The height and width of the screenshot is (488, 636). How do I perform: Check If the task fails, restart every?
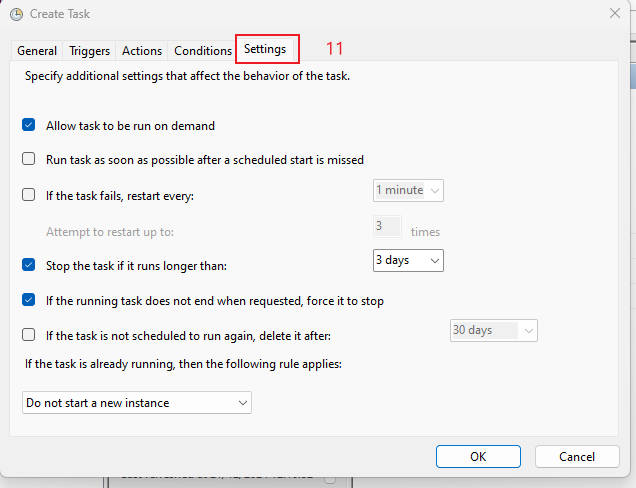[x=29, y=195]
